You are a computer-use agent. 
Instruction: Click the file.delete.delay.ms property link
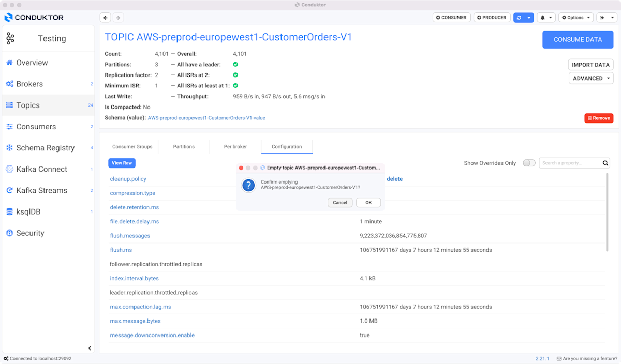tap(134, 221)
